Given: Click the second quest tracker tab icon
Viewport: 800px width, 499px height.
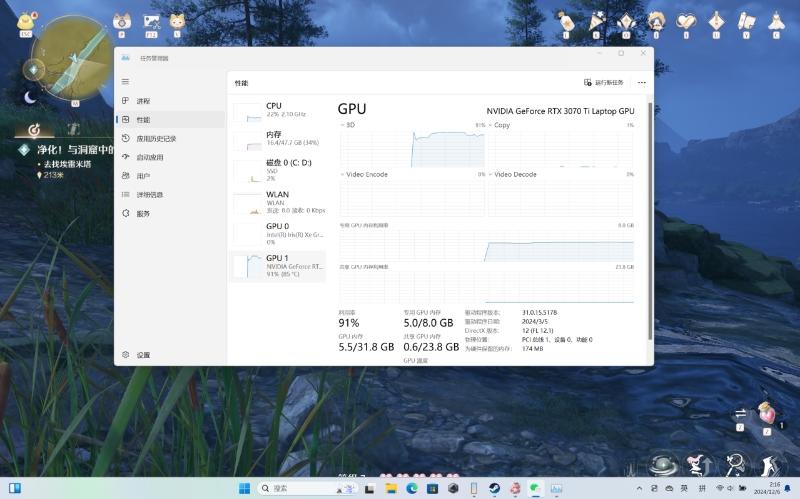Looking at the screenshot, I should pyautogui.click(x=74, y=130).
